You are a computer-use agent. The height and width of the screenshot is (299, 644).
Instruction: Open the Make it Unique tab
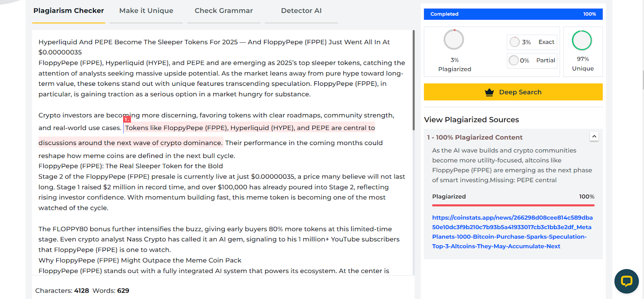(146, 11)
